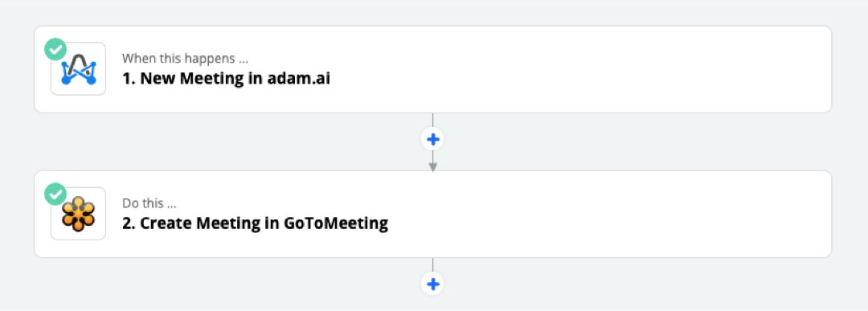Add a step between trigger and action

pos(433,140)
